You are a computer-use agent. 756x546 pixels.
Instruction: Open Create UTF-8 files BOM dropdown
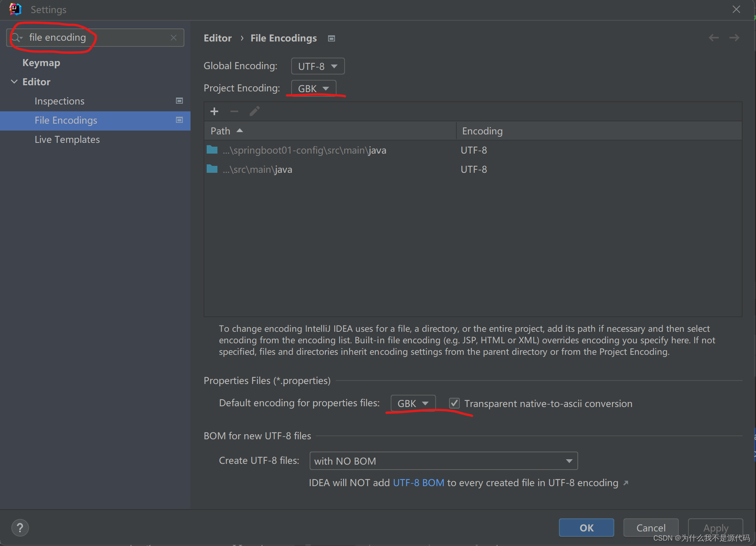tap(443, 461)
